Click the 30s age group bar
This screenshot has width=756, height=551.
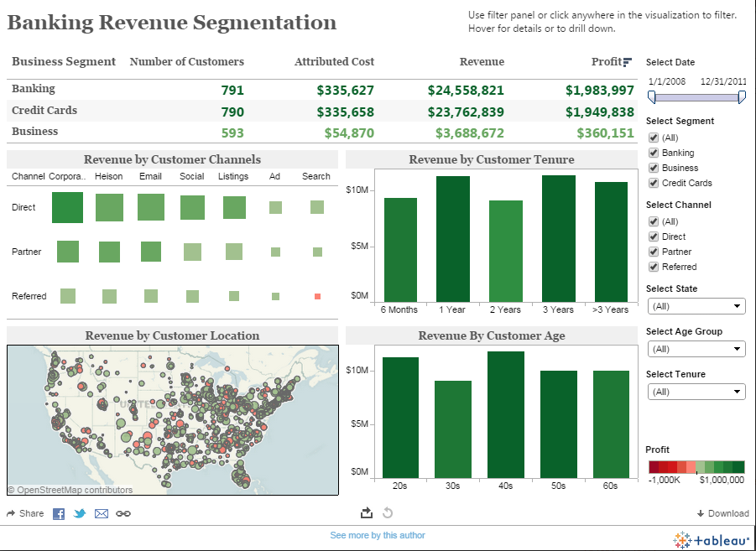click(x=453, y=429)
